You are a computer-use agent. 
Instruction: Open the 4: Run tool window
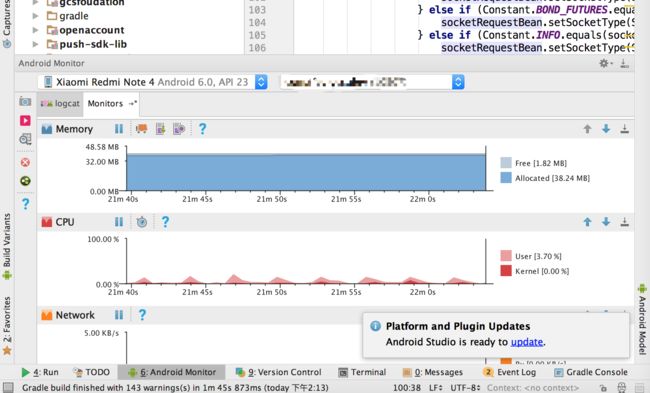click(x=40, y=372)
